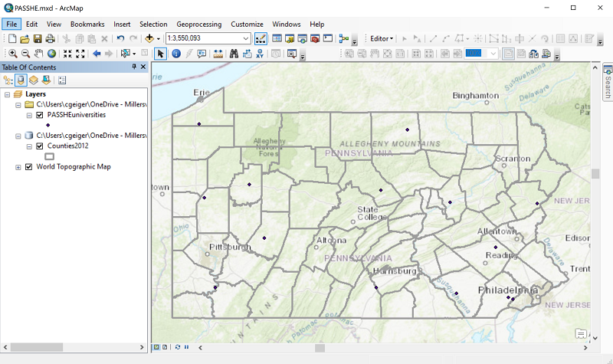This screenshot has width=613, height=364.
Task: Click Fixed Zoom Out
Action: pos(80,54)
